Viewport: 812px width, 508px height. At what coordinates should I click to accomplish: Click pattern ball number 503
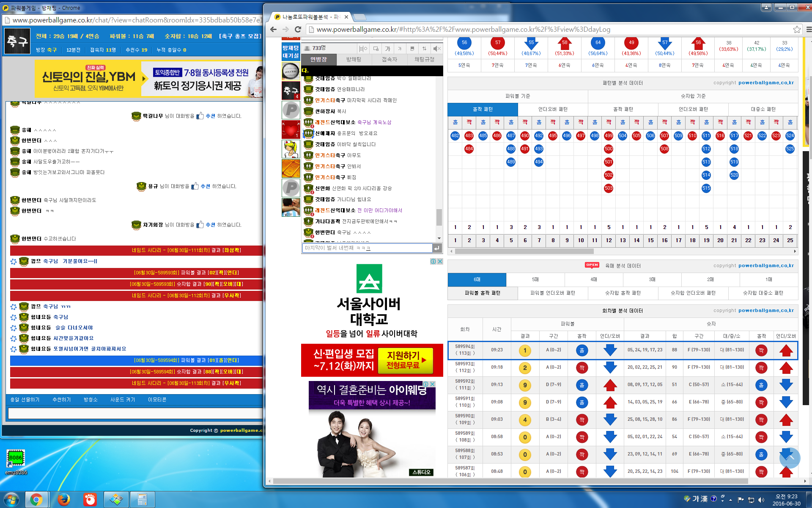tap(609, 188)
